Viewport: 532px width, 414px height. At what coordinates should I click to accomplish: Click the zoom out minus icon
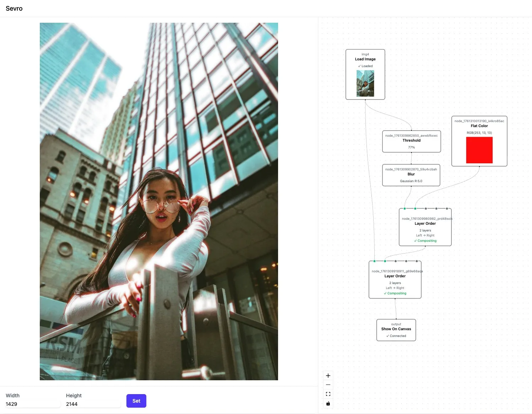tap(328, 385)
